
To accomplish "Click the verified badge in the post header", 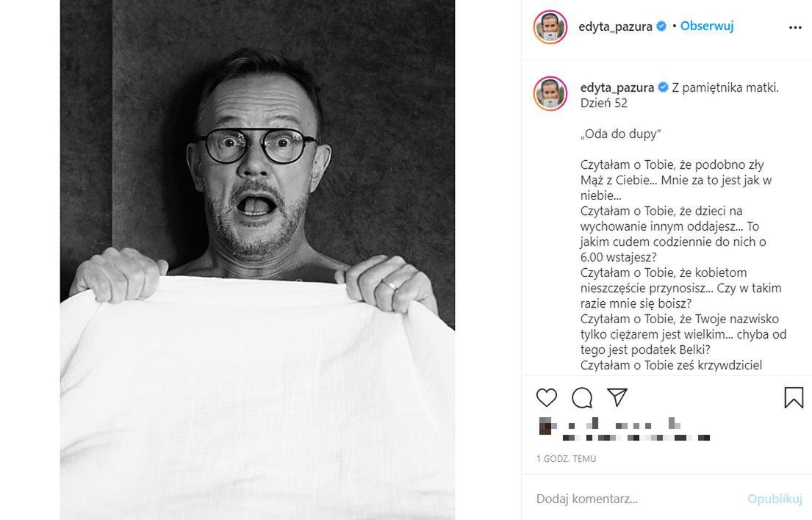I will 661,26.
